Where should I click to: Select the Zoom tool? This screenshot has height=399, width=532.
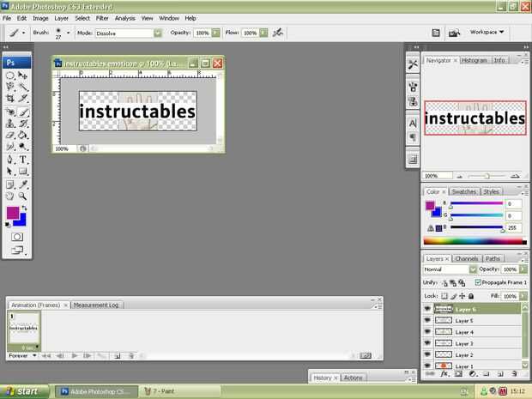(x=22, y=196)
